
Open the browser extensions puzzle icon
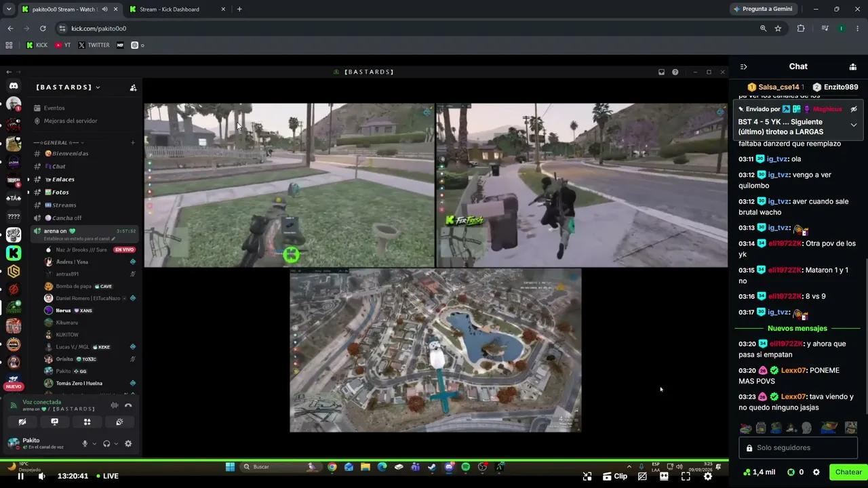(x=801, y=28)
